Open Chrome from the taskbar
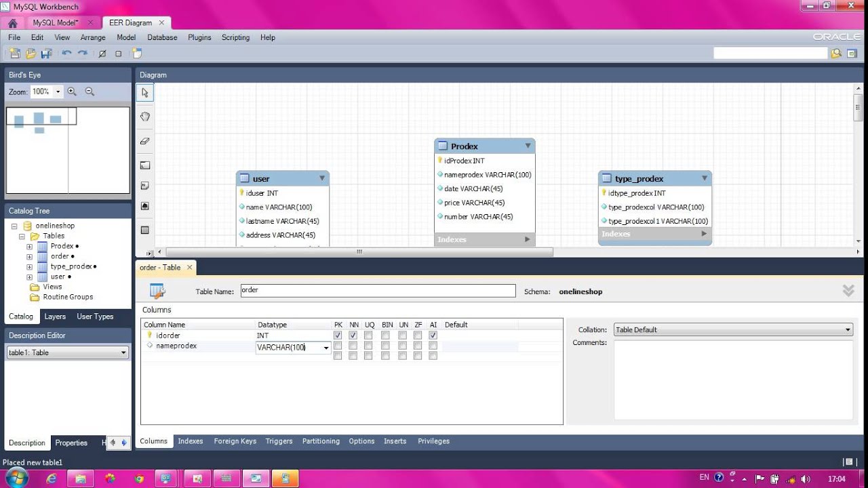Image resolution: width=868 pixels, height=488 pixels. (139, 479)
